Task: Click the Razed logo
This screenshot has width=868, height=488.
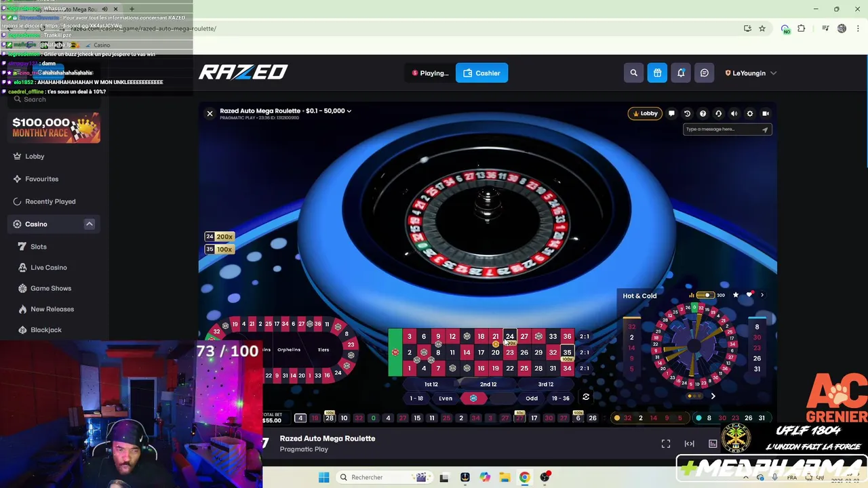Action: tap(243, 72)
